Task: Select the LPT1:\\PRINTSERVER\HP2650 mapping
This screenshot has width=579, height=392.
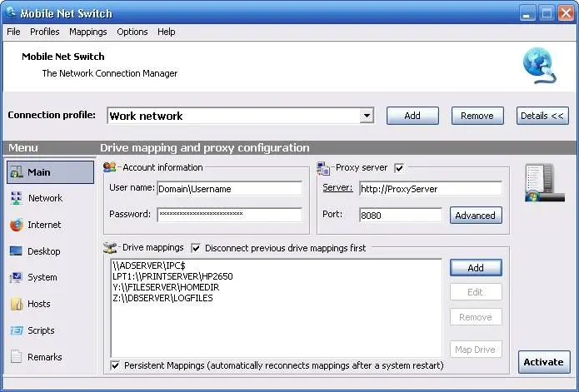Action: pos(172,276)
